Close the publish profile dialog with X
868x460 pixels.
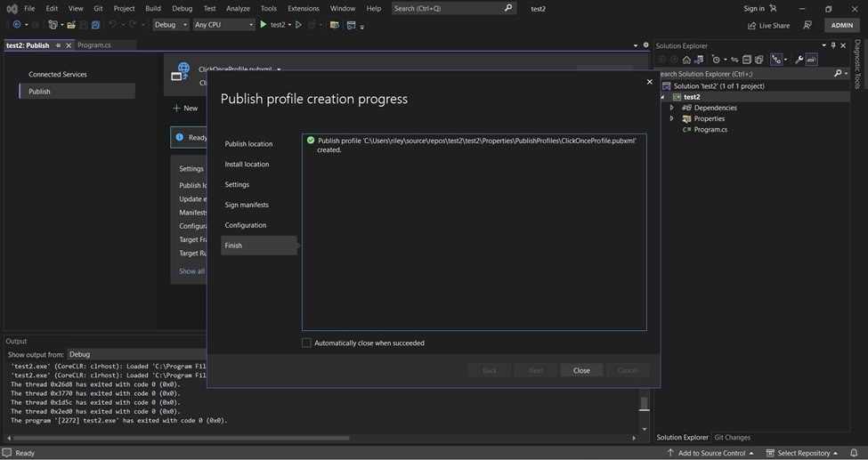point(649,82)
